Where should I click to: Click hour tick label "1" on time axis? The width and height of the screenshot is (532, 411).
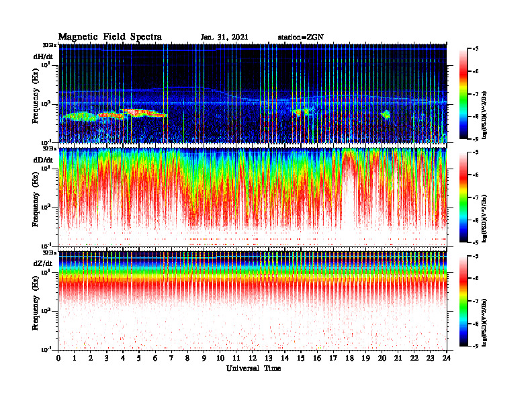point(75,359)
